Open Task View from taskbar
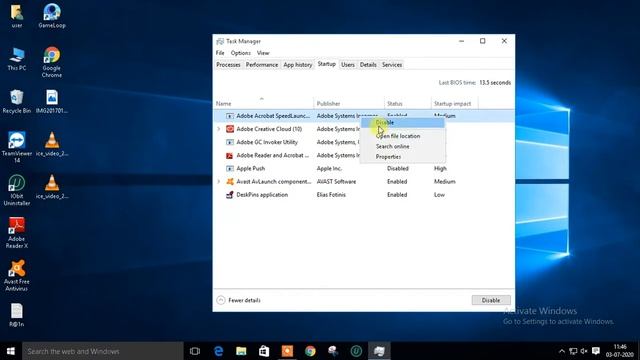This screenshot has width=640, height=360. point(195,351)
